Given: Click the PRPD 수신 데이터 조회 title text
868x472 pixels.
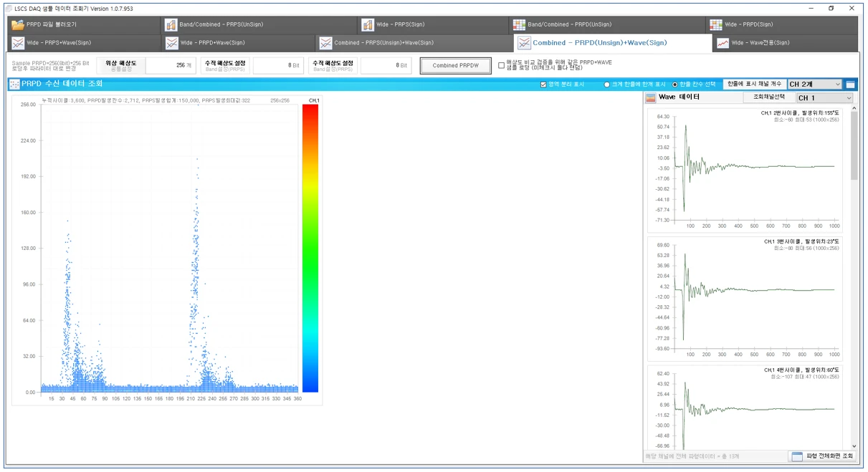Looking at the screenshot, I should [62, 84].
